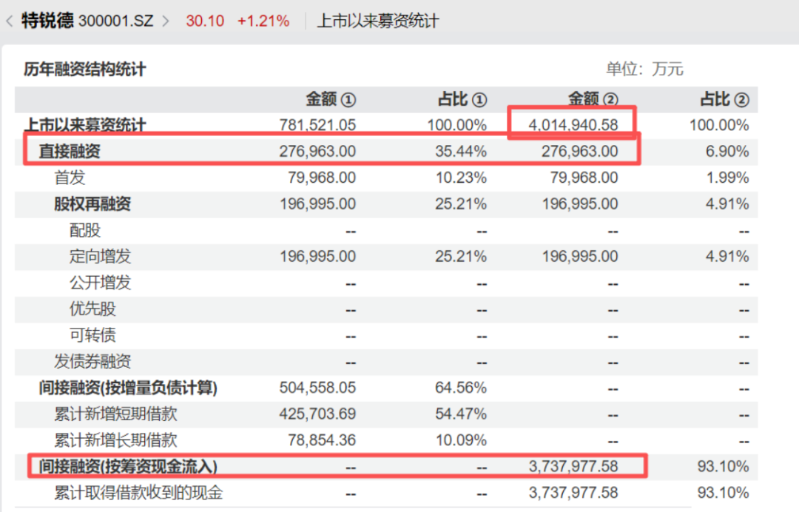Select the 历年融资结构统计 section heading
The height and width of the screenshot is (512, 799).
(x=85, y=70)
